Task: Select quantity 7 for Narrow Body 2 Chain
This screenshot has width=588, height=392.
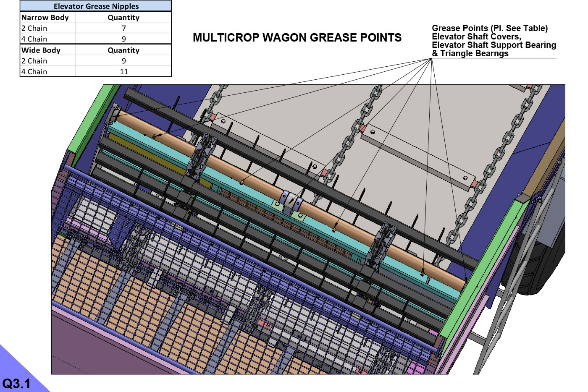Action: (x=123, y=28)
